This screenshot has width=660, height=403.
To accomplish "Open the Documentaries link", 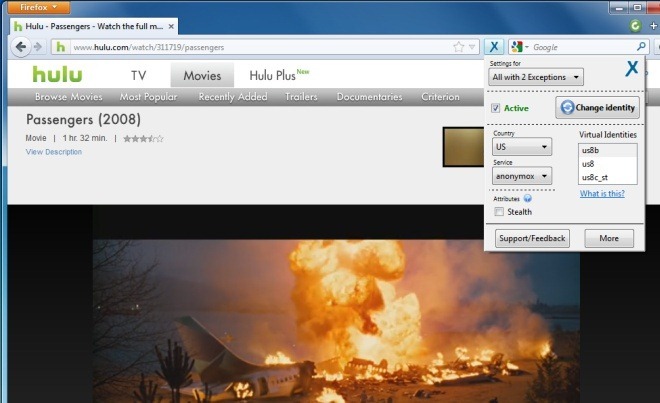I will pos(369,97).
